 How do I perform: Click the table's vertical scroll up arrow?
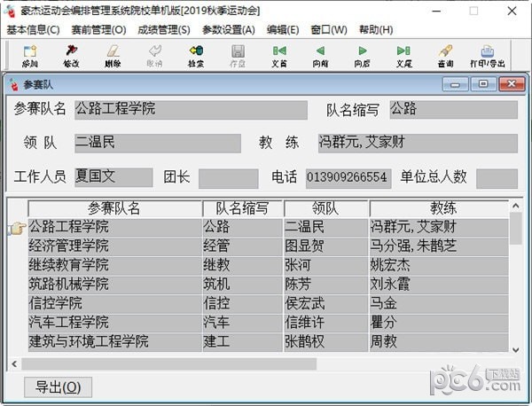[516, 206]
